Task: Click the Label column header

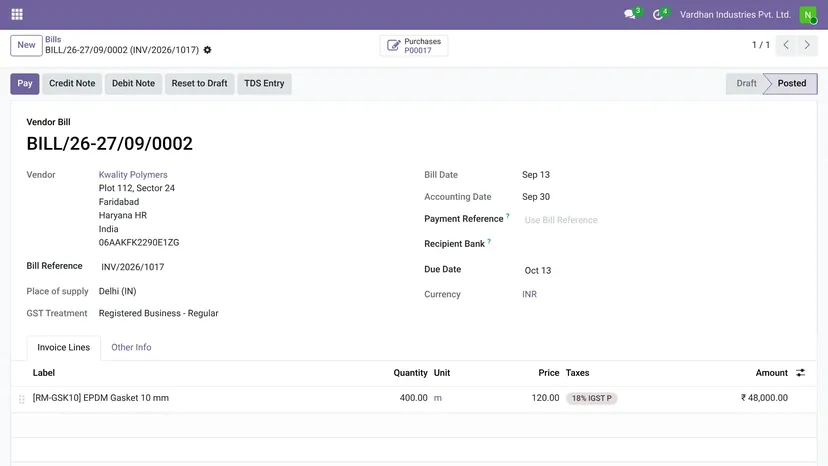Action: [x=44, y=373]
